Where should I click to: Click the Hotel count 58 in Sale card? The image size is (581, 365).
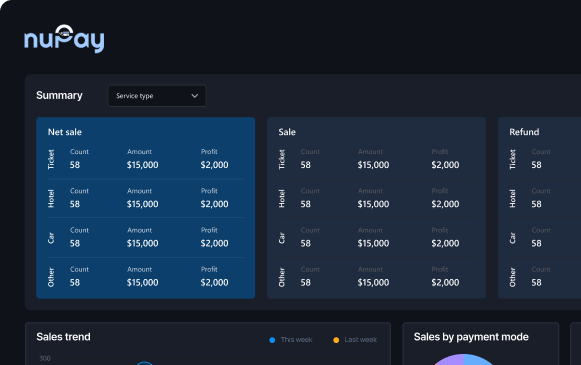tap(306, 204)
